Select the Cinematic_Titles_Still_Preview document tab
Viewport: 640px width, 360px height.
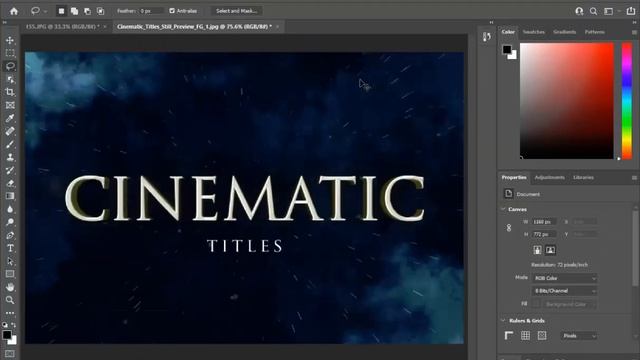pos(194,27)
